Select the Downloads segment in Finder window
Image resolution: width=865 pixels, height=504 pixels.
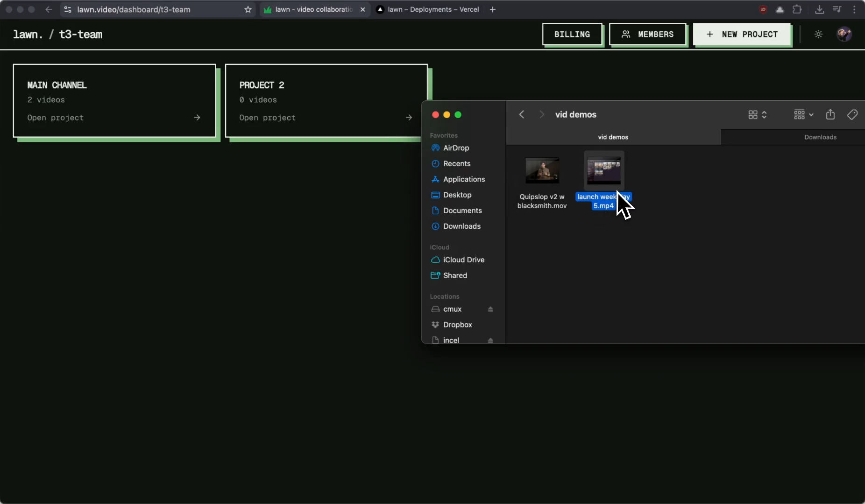821,137
